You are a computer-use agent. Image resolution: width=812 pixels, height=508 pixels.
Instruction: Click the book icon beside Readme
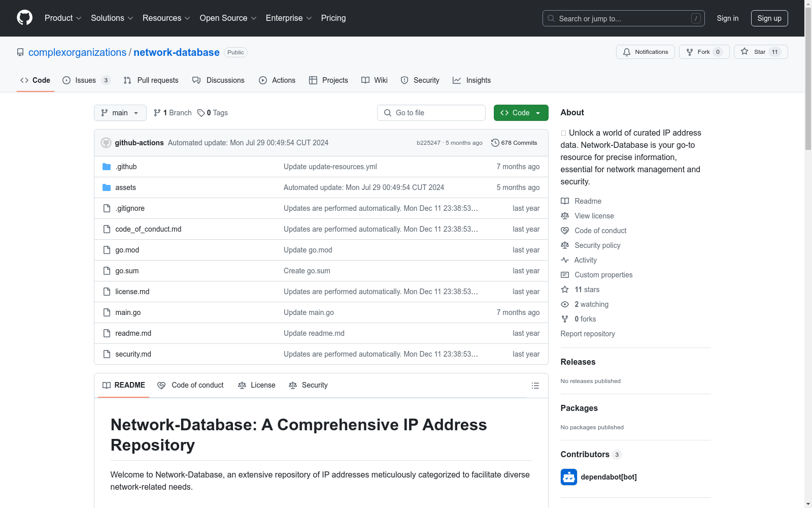(565, 201)
